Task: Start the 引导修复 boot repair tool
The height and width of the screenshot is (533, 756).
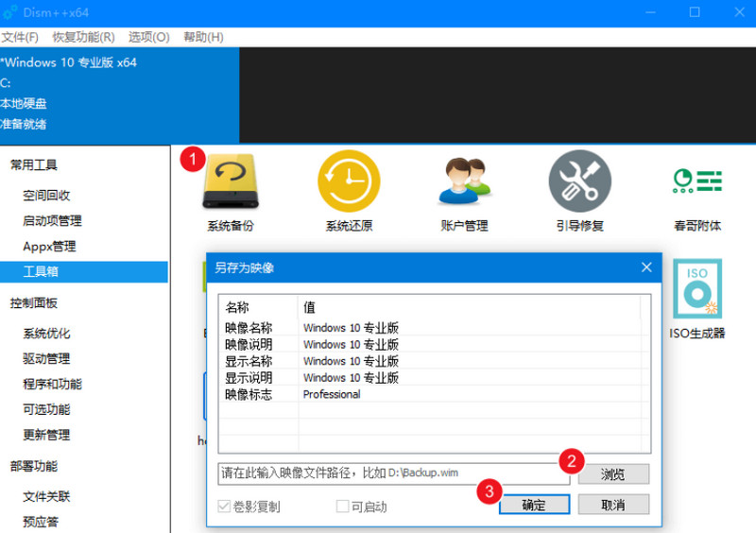Action: coord(580,192)
